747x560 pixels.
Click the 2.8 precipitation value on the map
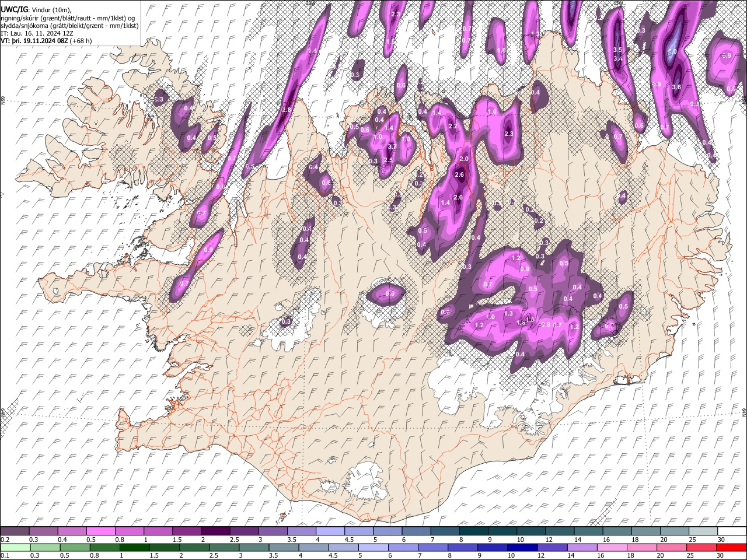click(287, 110)
